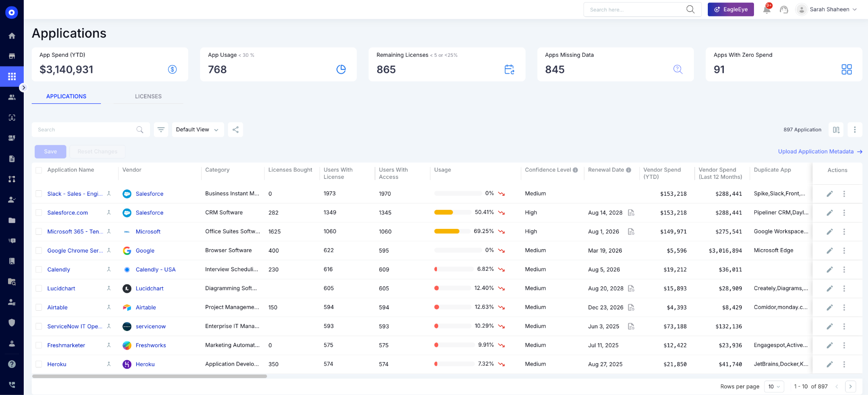This screenshot has height=395, width=868.
Task: Open the Google vendor link
Action: [145, 251]
